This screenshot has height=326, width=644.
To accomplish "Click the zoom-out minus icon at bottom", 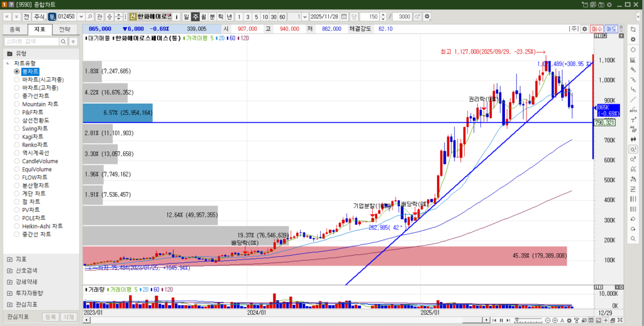I will (547, 321).
